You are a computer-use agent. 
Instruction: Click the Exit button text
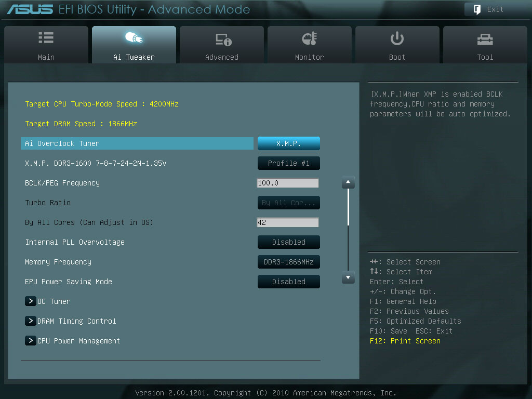coord(495,9)
